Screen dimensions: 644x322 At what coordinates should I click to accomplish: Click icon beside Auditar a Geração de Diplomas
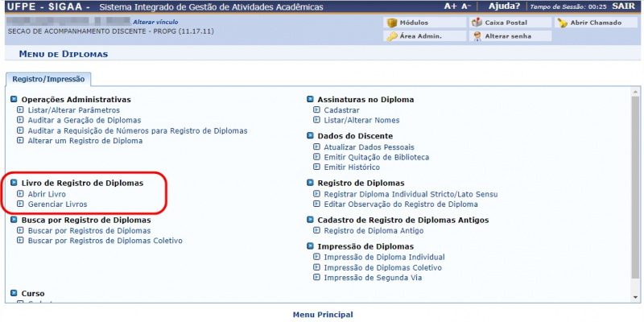(x=20, y=120)
